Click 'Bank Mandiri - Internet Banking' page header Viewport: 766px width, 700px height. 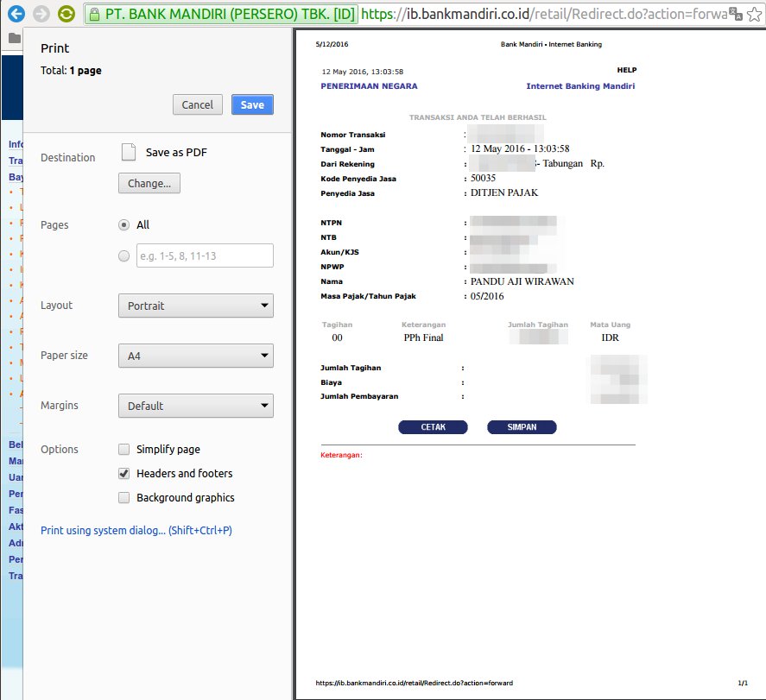[551, 44]
